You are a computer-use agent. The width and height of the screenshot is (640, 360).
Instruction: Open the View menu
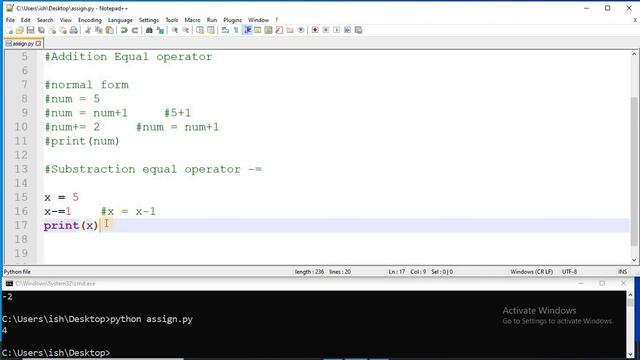(65, 20)
